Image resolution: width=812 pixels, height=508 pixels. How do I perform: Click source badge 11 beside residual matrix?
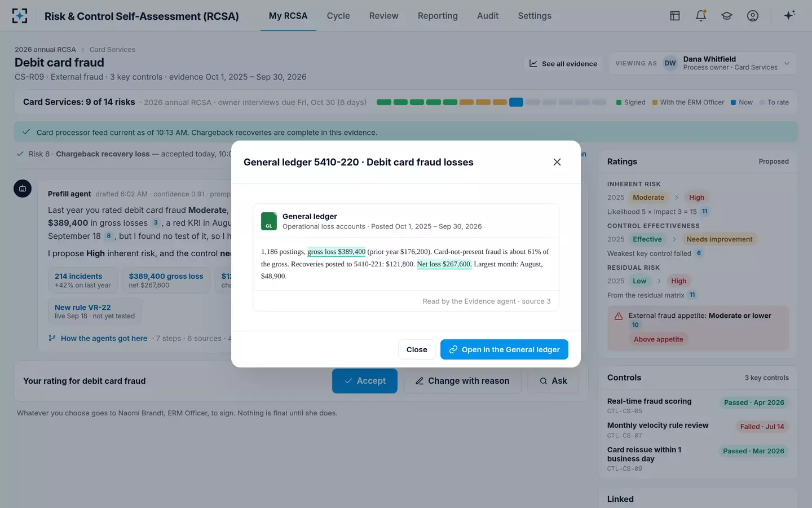point(692,295)
